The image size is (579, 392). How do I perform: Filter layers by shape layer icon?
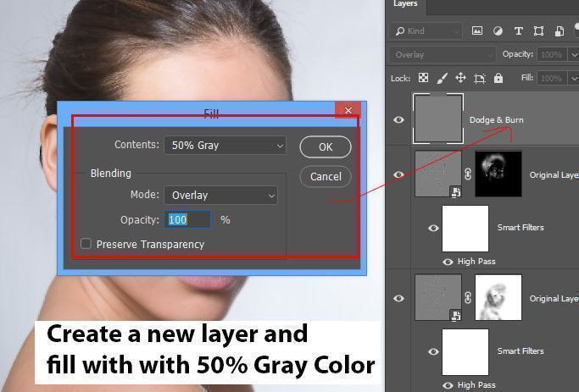539,31
